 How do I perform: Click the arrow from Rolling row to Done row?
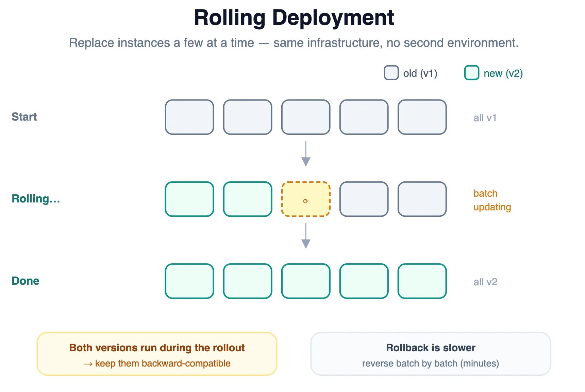click(306, 236)
